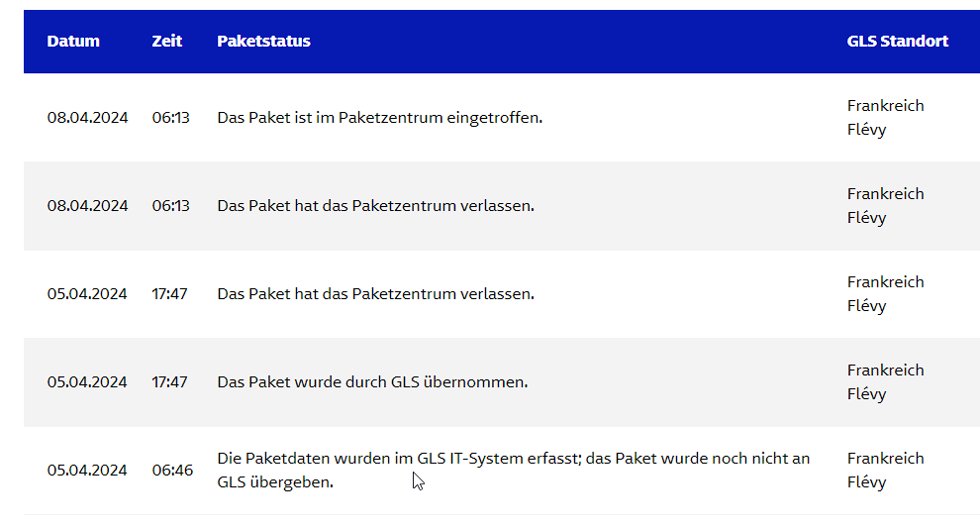The image size is (980, 530).
Task: Click Frankreich Flévy location in the 06:46 row
Action: tap(885, 471)
